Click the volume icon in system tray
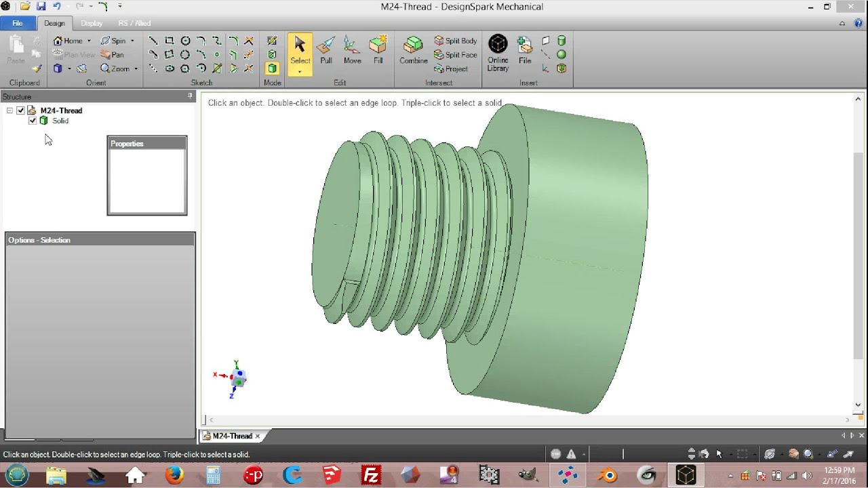 coord(807,475)
